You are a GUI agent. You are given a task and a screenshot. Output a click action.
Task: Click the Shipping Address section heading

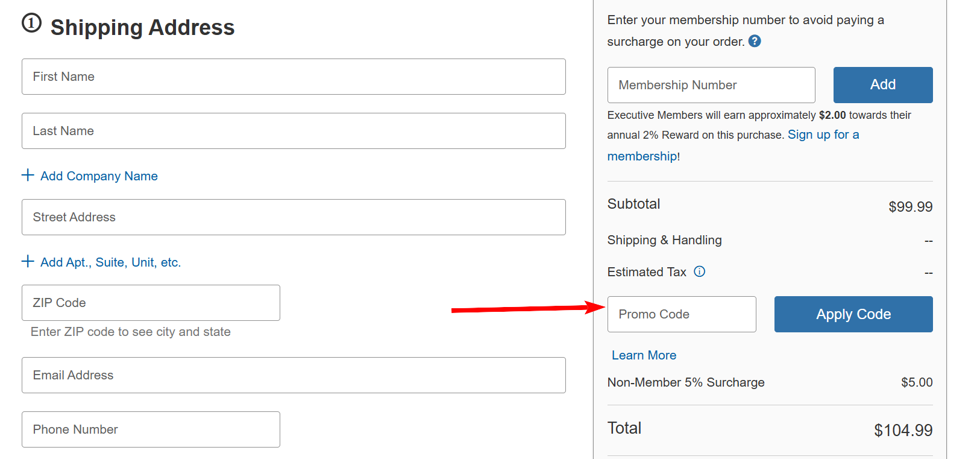click(142, 27)
